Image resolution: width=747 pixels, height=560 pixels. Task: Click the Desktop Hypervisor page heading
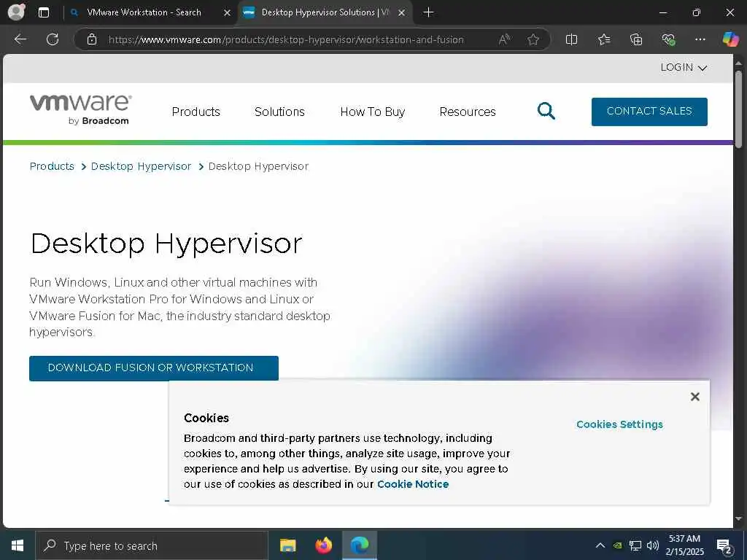(166, 244)
